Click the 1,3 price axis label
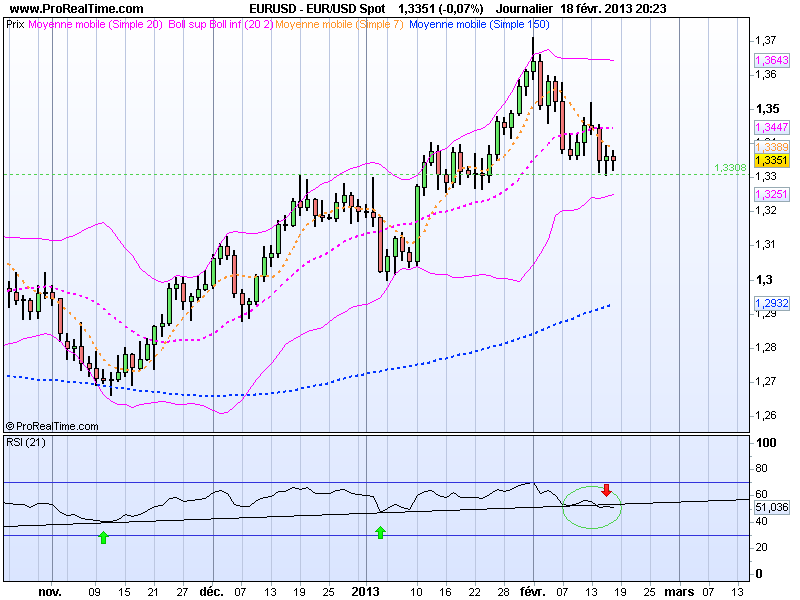 point(764,280)
